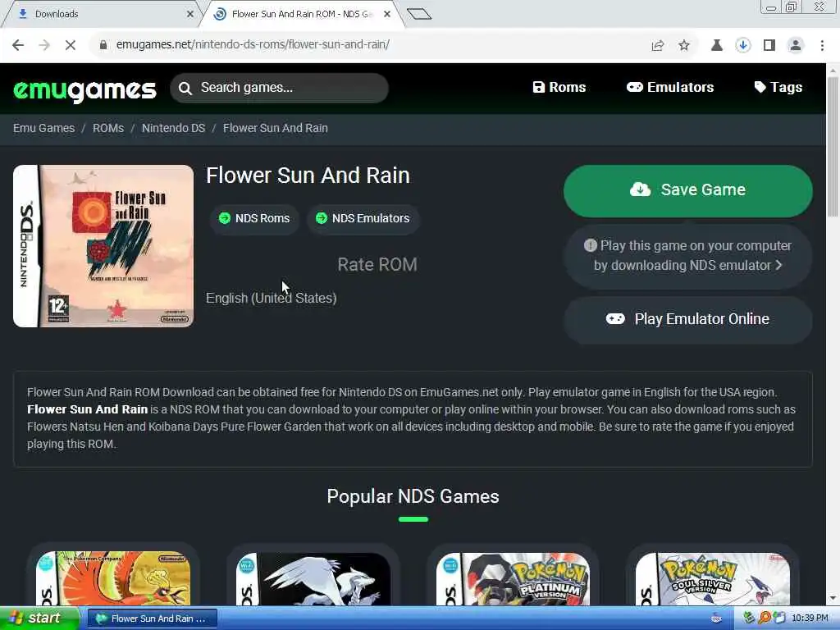The image size is (840, 630).
Task: Open NDS Emulators tag button
Action: 363,218
